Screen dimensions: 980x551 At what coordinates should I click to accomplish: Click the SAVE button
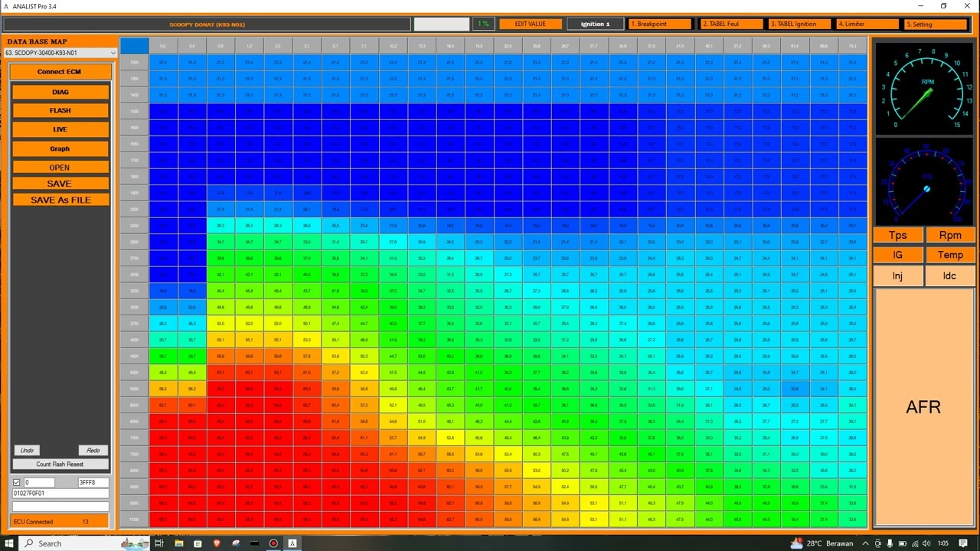pyautogui.click(x=60, y=184)
